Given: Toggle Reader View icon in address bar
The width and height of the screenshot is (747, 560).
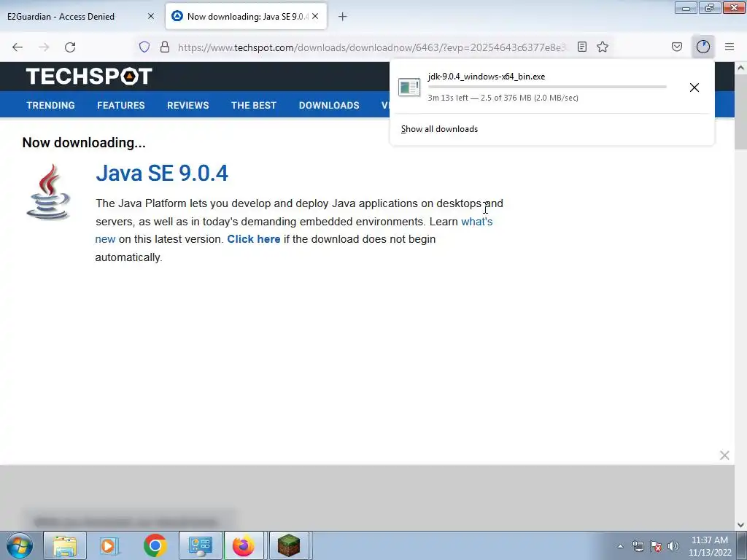Looking at the screenshot, I should click(x=581, y=47).
